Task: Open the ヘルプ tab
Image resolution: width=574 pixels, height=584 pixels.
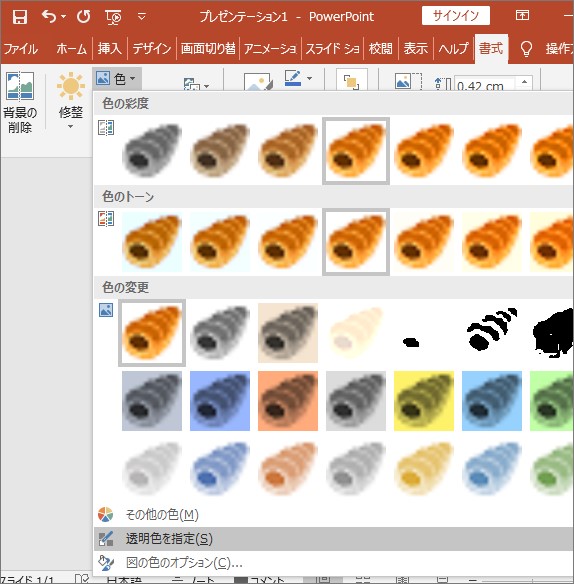Action: 453,48
